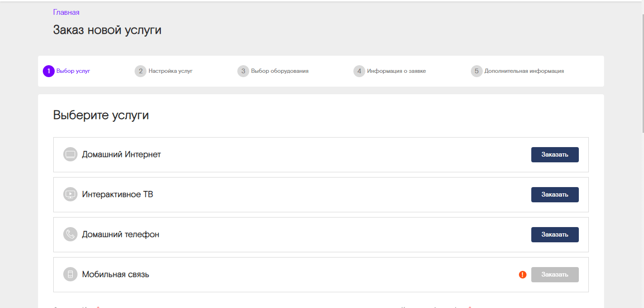Click the Интерактивное ТВ play-screen icon
The width and height of the screenshot is (644, 308).
tap(70, 195)
